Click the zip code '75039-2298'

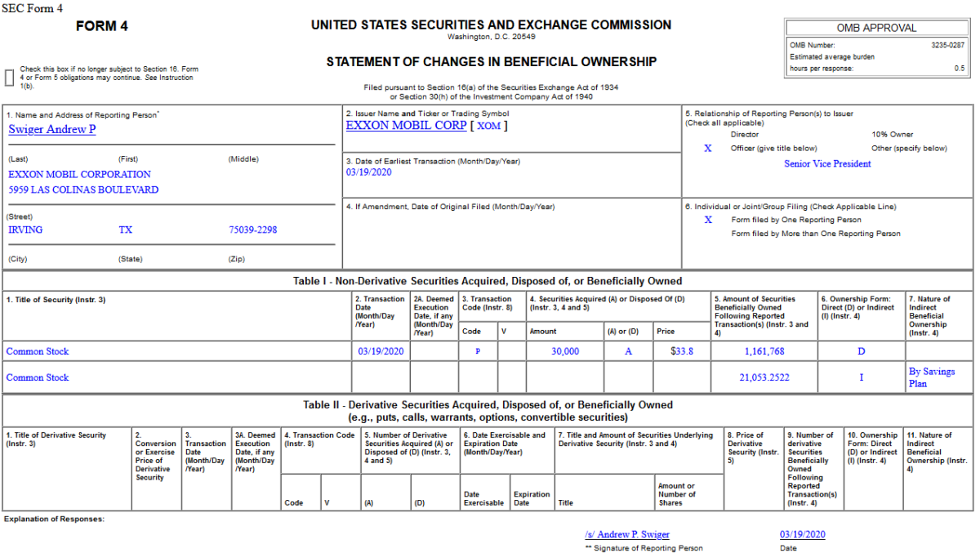[252, 230]
